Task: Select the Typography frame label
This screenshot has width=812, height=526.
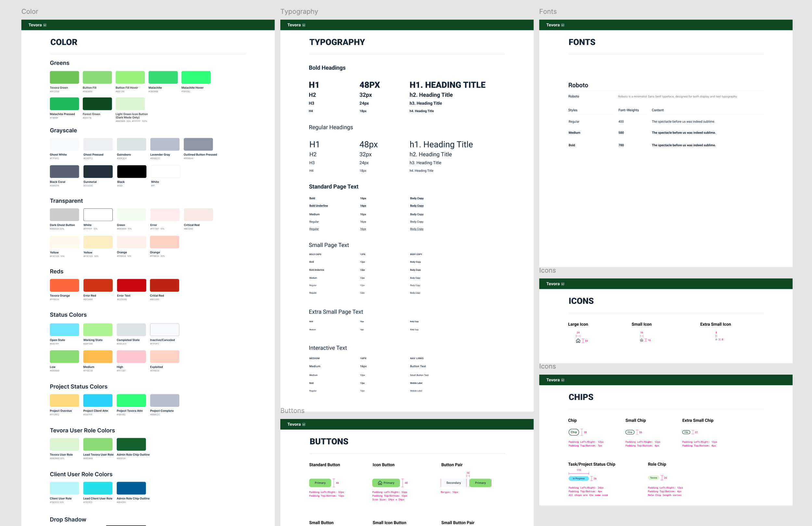Action: tap(299, 11)
